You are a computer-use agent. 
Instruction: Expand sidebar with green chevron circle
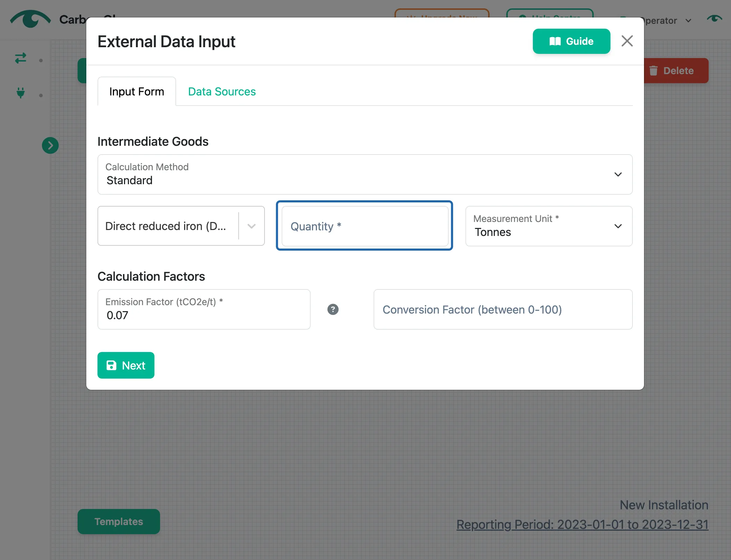click(50, 145)
